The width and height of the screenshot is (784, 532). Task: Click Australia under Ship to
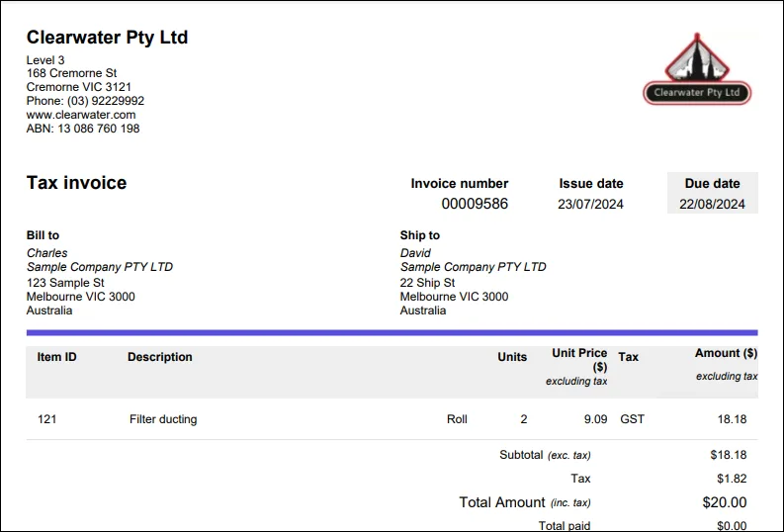click(423, 310)
